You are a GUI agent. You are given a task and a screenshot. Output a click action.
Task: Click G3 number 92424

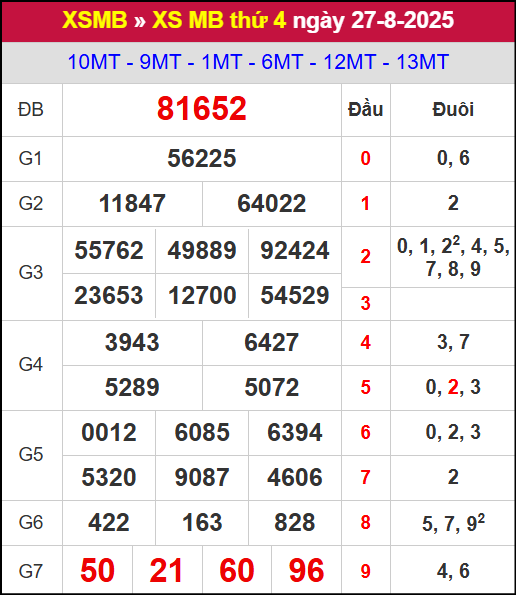(295, 250)
